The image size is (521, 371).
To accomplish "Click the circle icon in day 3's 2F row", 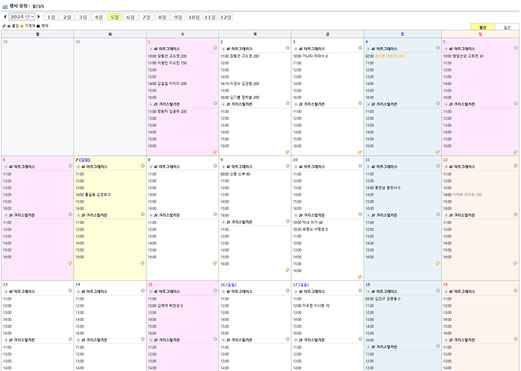I will pyautogui.click(x=360, y=103).
